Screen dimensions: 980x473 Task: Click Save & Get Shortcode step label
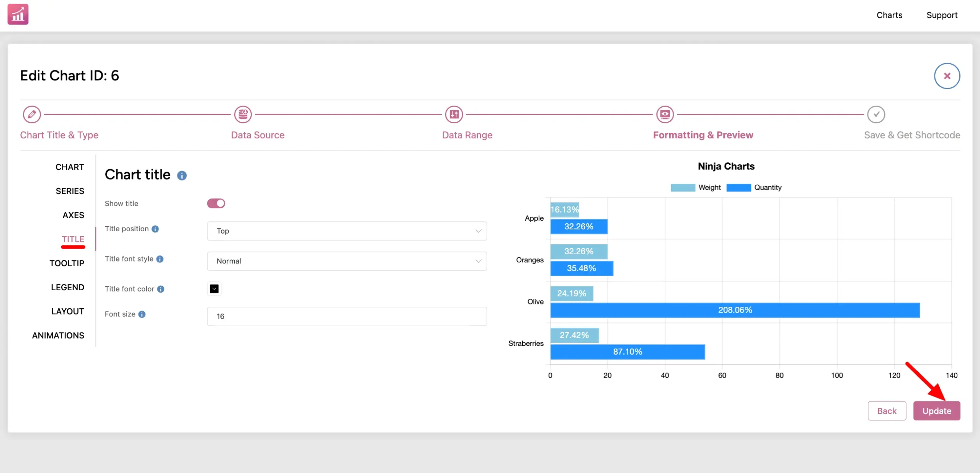tap(912, 135)
